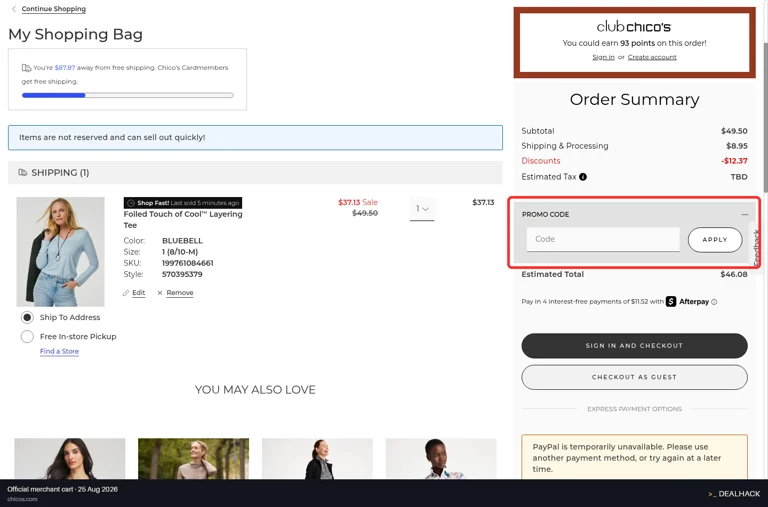This screenshot has width=768, height=507.
Task: Open the Find a Store link
Action: click(59, 351)
